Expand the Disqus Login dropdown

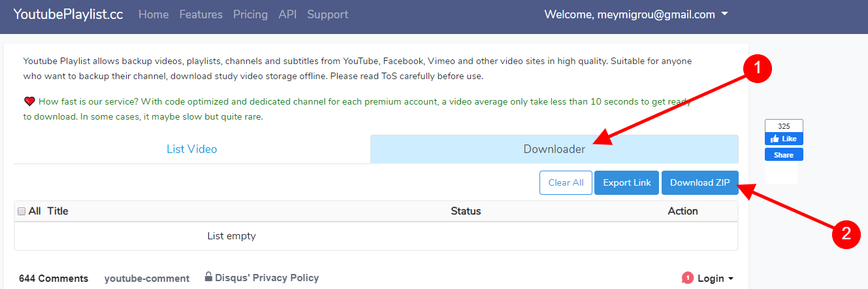click(x=715, y=279)
